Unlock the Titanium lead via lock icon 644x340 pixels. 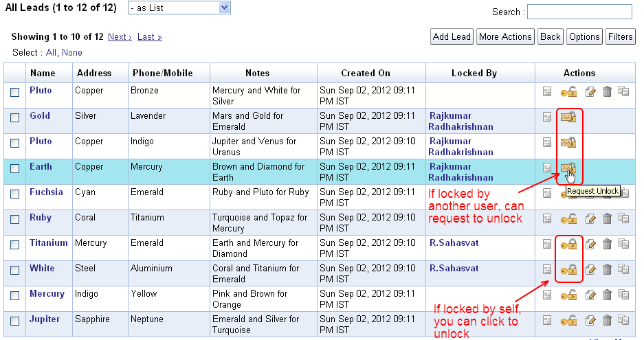(568, 244)
